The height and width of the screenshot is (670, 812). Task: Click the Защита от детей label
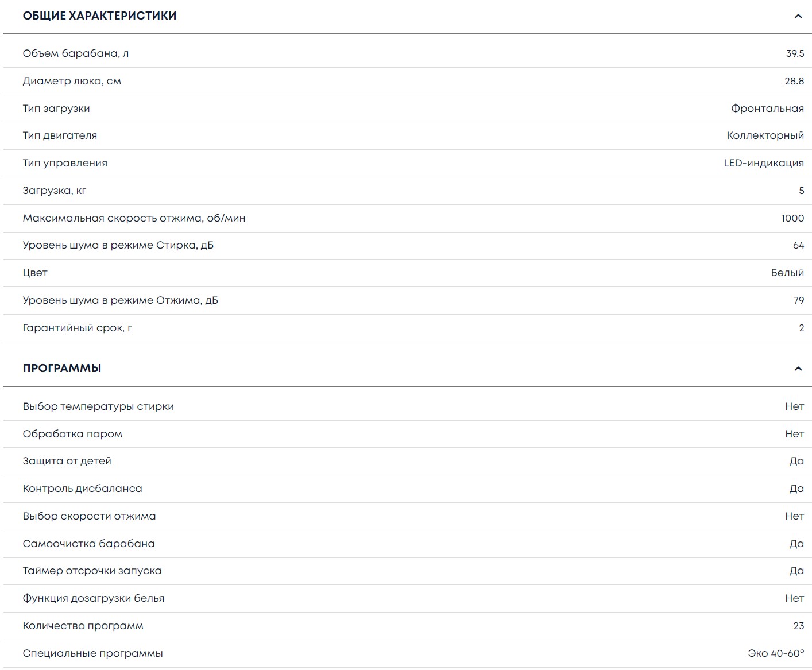pyautogui.click(x=67, y=461)
